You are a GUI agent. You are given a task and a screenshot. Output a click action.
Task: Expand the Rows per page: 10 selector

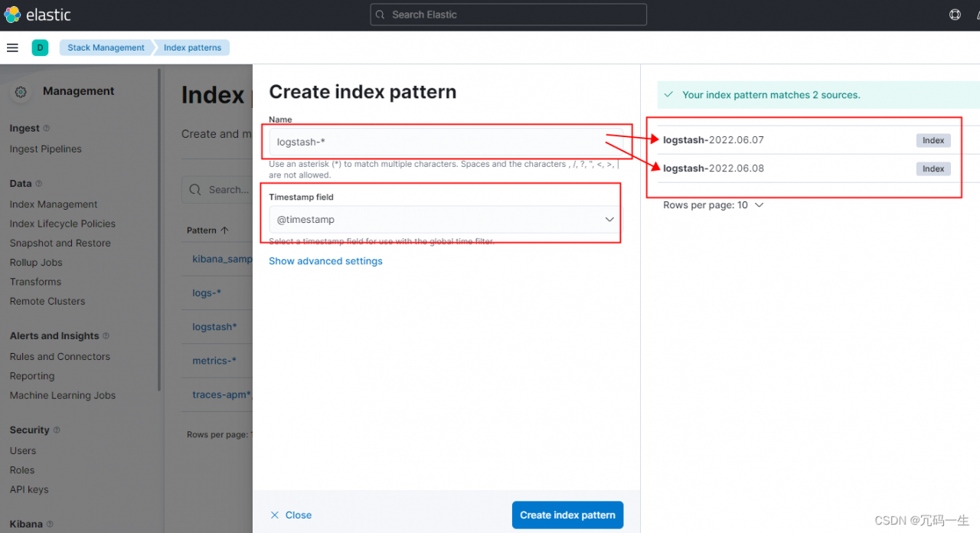point(714,205)
